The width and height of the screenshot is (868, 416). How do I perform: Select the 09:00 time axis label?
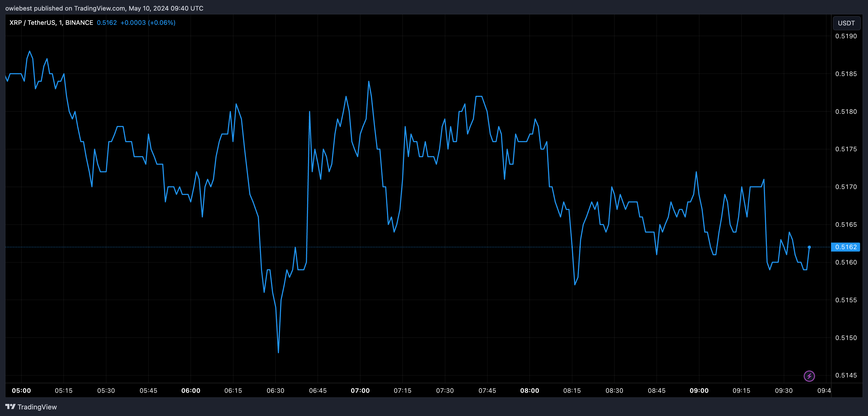(x=699, y=390)
